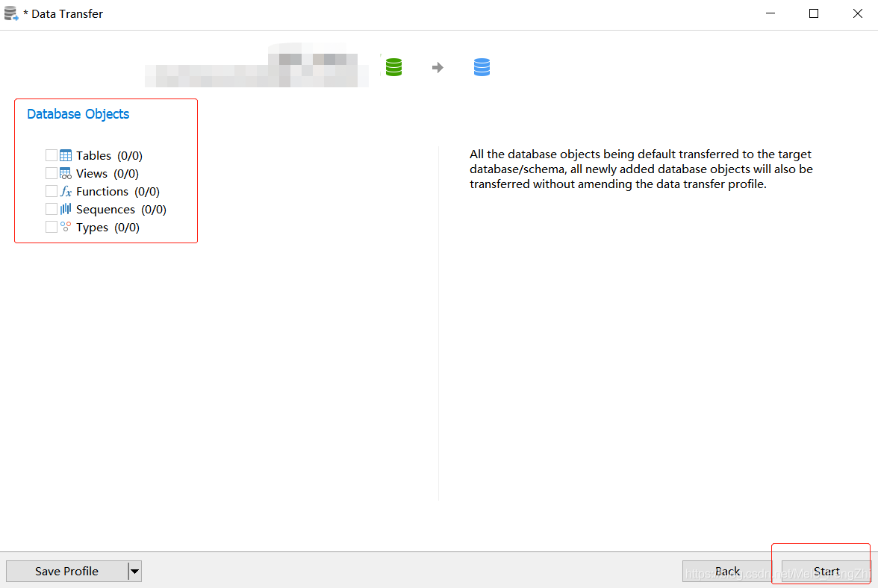This screenshot has height=588, width=878.
Task: Click the blue target database icon
Action: (482, 67)
